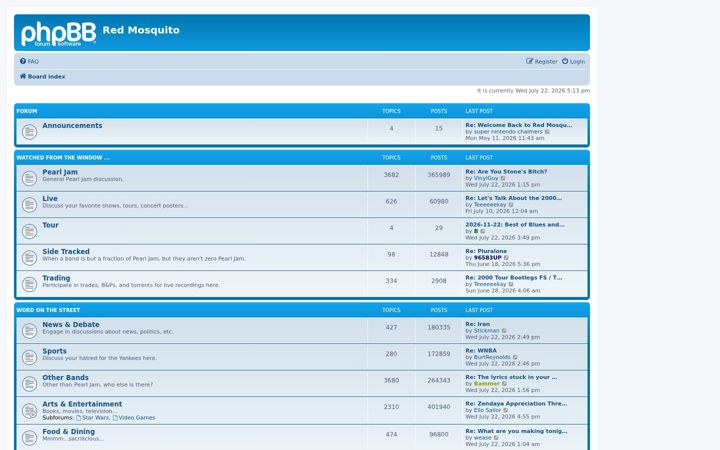The width and height of the screenshot is (720, 450).
Task: Open last post 'Re: 2000 Tour Bootlegs FS / T...'
Action: pyautogui.click(x=513, y=277)
